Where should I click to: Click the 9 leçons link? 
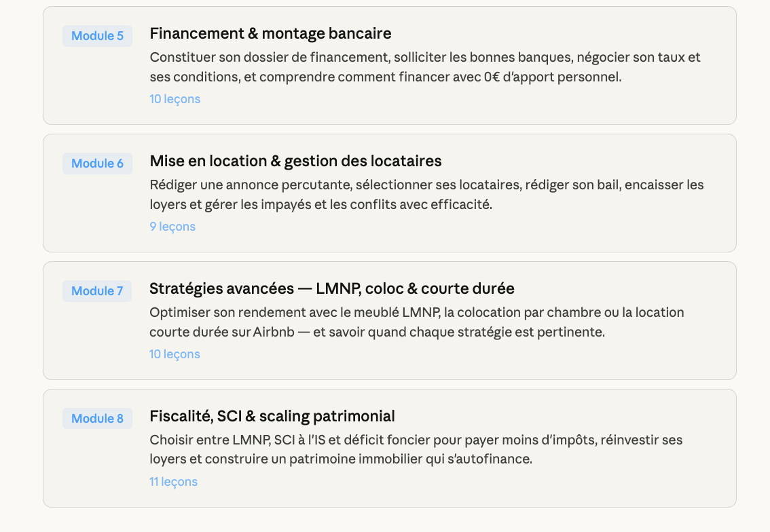click(172, 227)
